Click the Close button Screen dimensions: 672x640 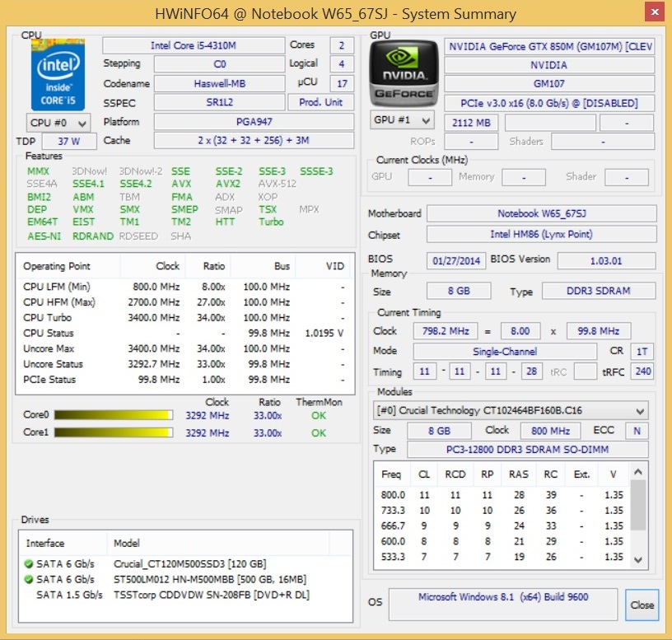642,605
